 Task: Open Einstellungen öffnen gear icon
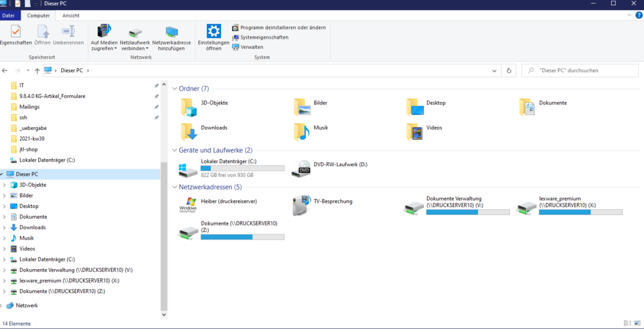(x=213, y=31)
